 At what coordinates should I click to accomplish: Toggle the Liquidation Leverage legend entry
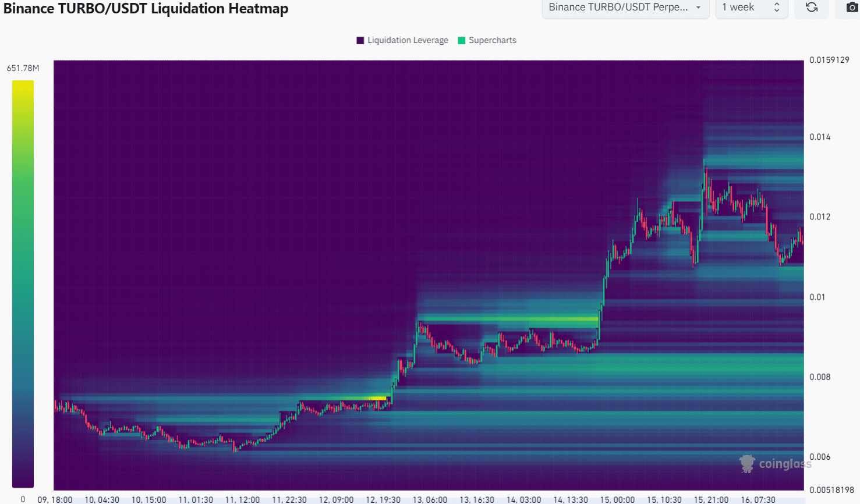coord(402,40)
